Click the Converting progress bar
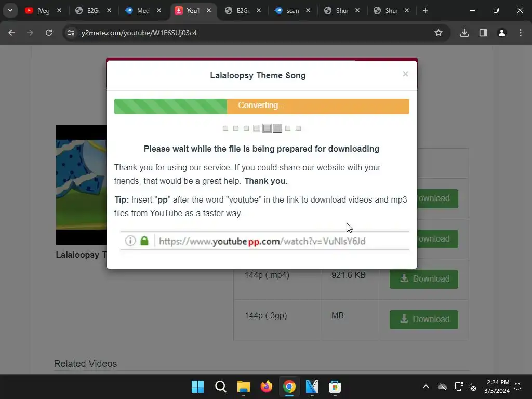 click(x=262, y=107)
